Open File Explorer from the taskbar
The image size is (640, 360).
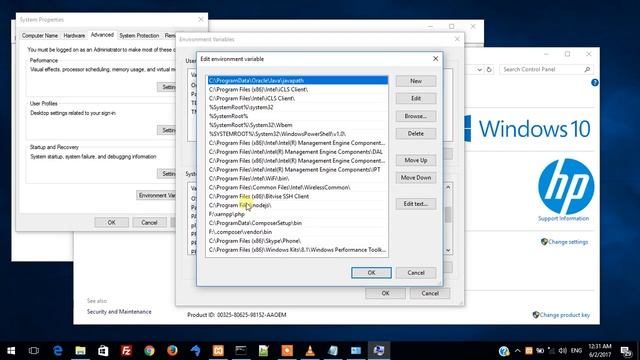(x=80, y=351)
